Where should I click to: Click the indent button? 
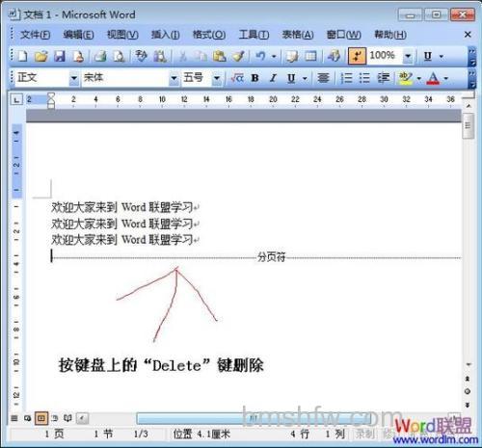(383, 78)
